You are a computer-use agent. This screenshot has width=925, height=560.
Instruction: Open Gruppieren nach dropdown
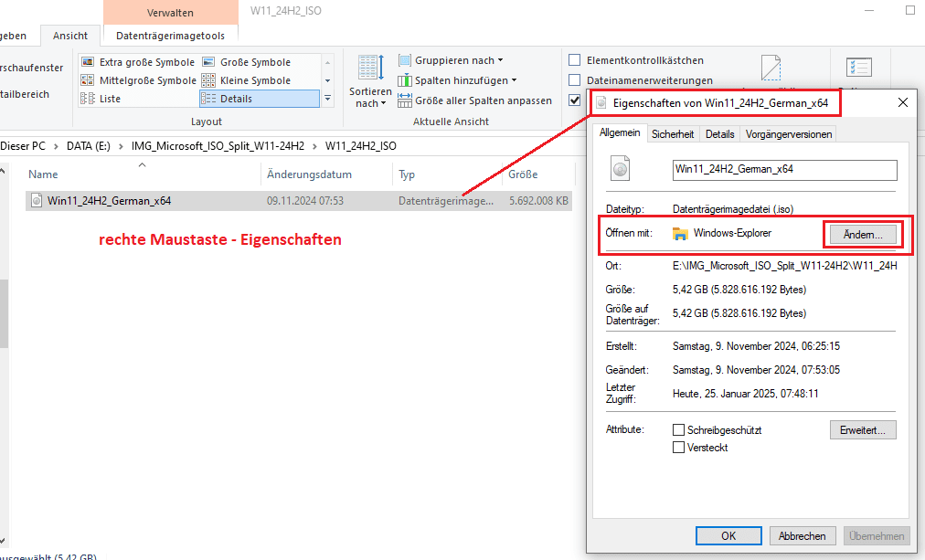(x=452, y=60)
